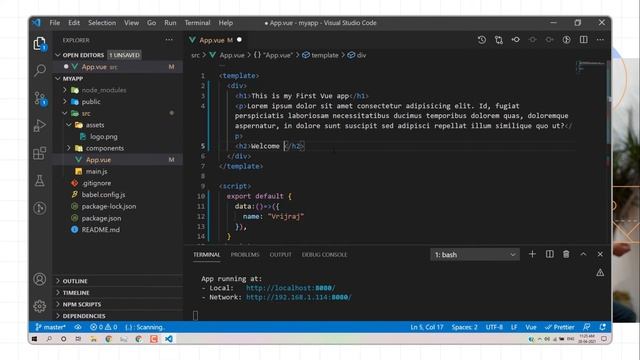The image size is (640, 360).
Task: Open the Explorer view in activity bar
Action: pos(40,43)
